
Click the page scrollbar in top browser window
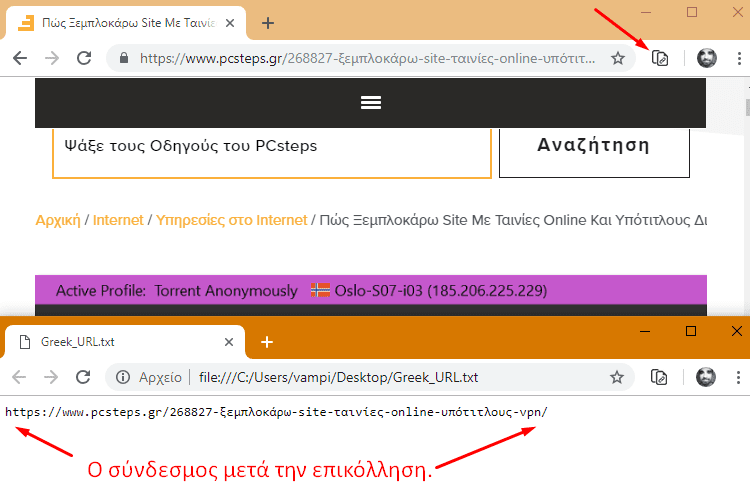(748, 108)
